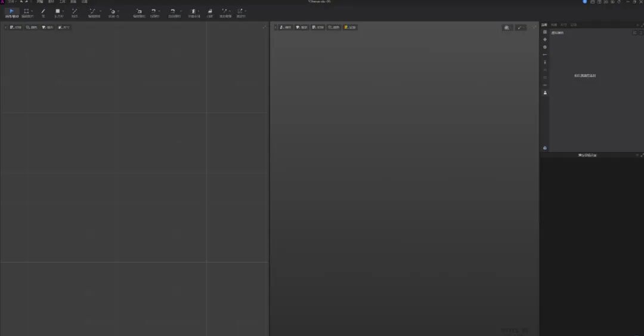
Task: Click the third display button in 3D window
Action: tap(318, 27)
